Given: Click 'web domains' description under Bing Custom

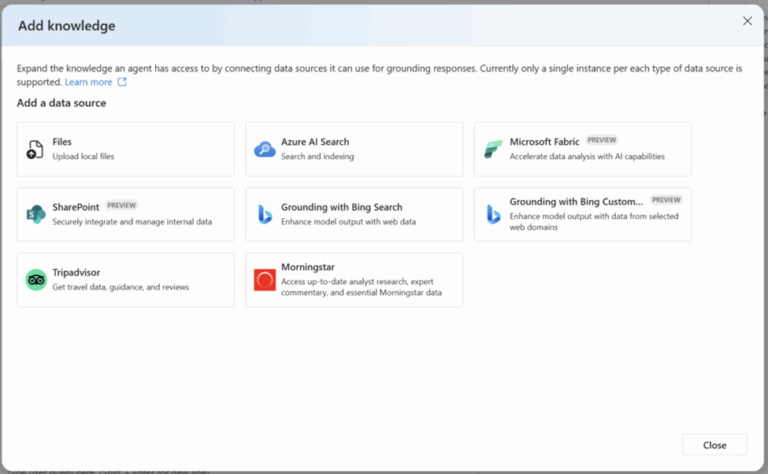Looking at the screenshot, I should [x=533, y=227].
